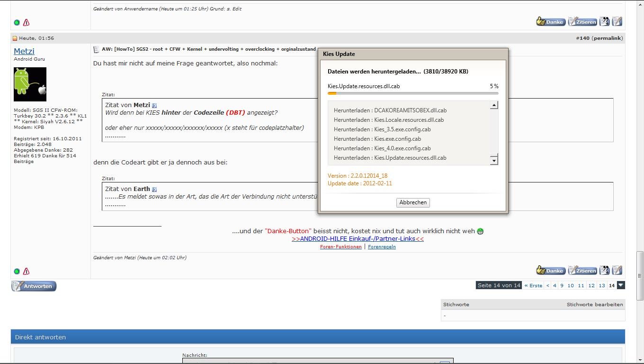Open page 10 of the thread
The height and width of the screenshot is (364, 644).
click(571, 285)
